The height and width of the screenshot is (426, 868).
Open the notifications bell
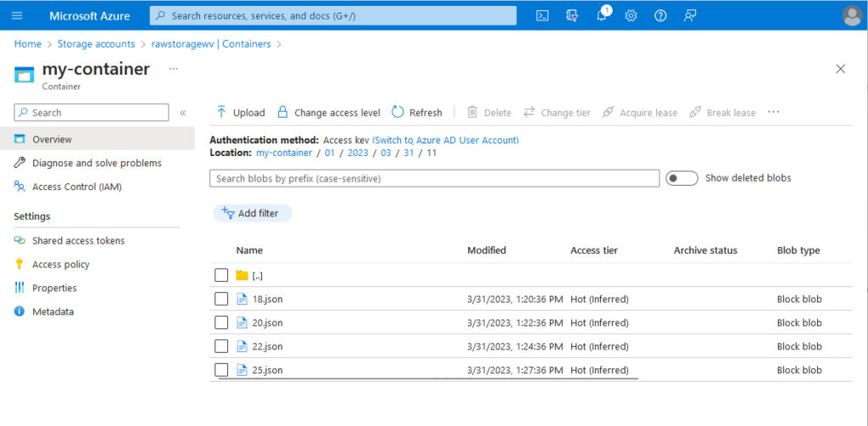click(x=602, y=16)
